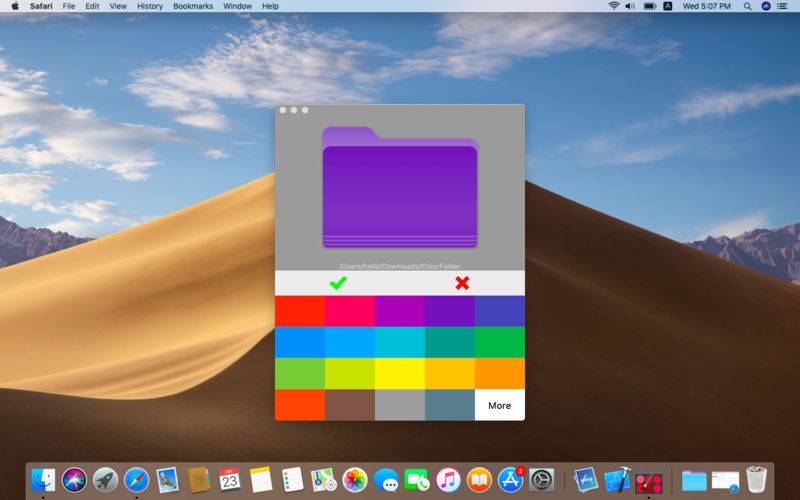Open the Wi-Fi status menu icon

[x=613, y=6]
